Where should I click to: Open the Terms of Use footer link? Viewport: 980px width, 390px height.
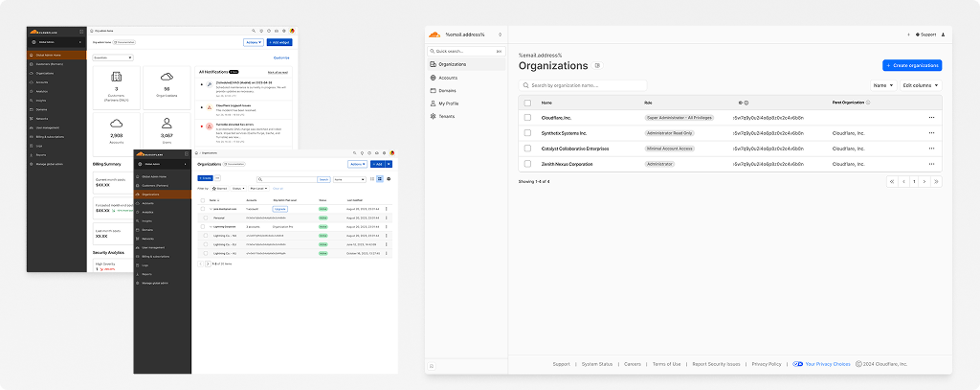click(666, 364)
